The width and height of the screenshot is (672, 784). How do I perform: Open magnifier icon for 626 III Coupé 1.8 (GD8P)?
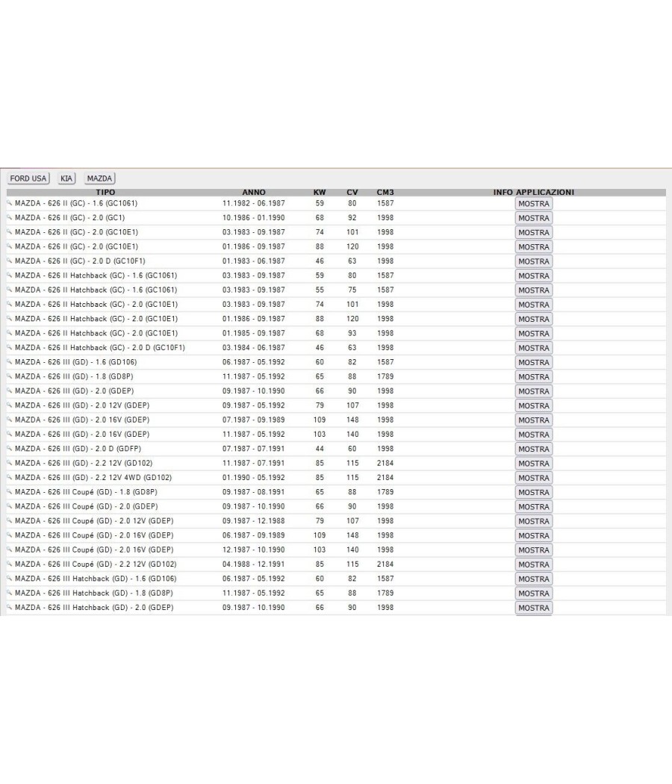point(10,491)
